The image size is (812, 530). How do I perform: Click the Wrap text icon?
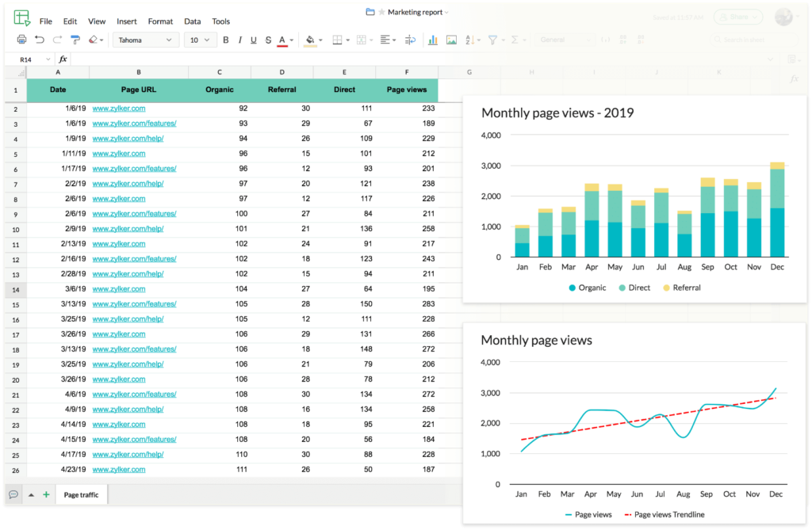click(x=410, y=40)
